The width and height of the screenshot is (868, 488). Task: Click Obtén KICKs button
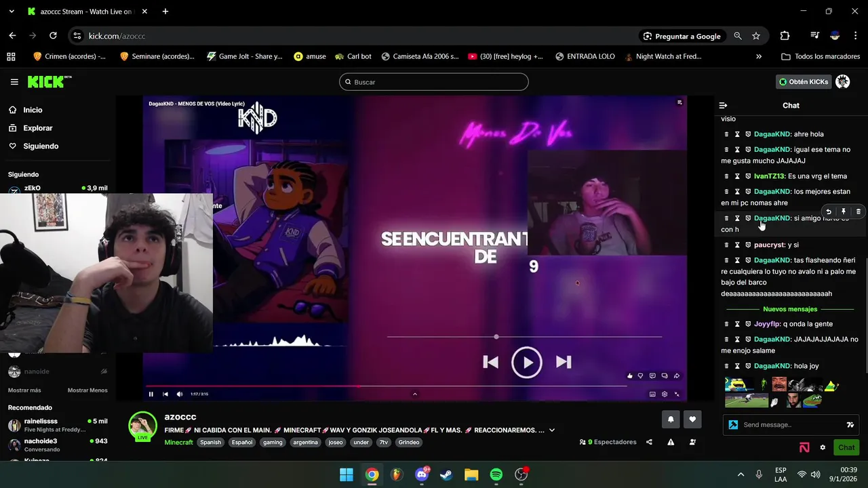click(x=804, y=82)
